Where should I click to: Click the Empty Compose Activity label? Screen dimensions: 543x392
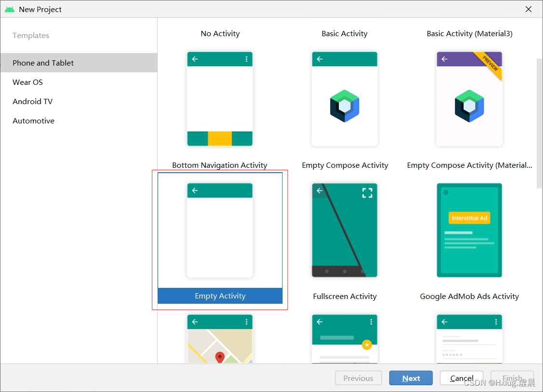[x=345, y=165]
